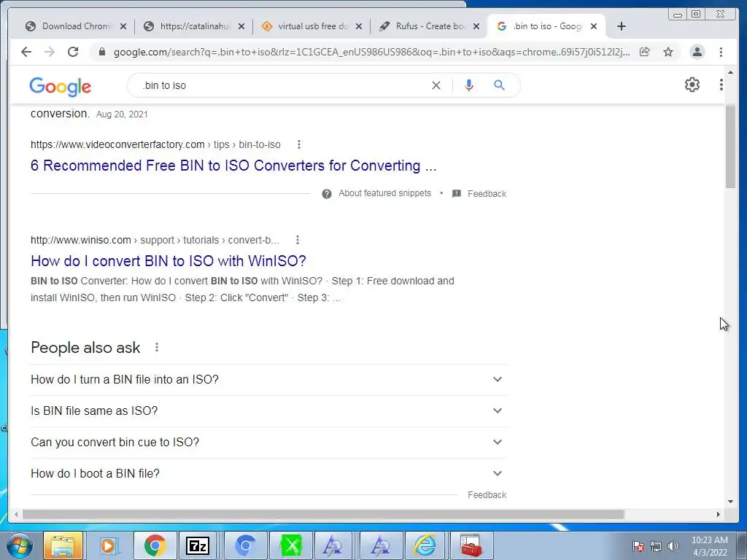747x560 pixels.
Task: Open options for the winiso.com result
Action: click(x=298, y=240)
